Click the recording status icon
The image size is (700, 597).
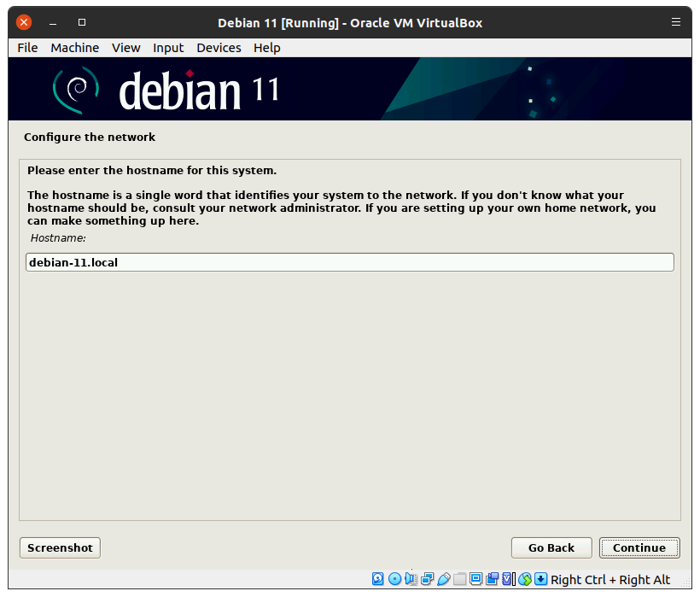point(492,580)
